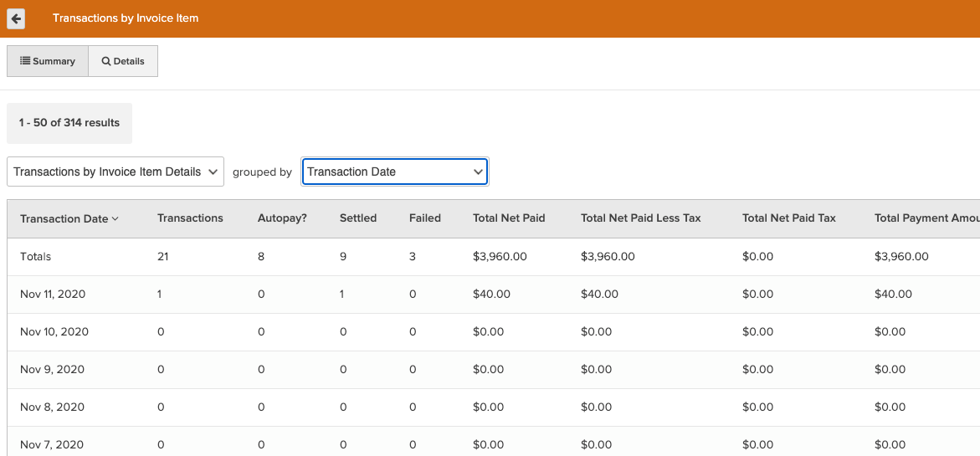Click Total Net Paid Less Tax header
This screenshot has height=456, width=980.
(641, 218)
